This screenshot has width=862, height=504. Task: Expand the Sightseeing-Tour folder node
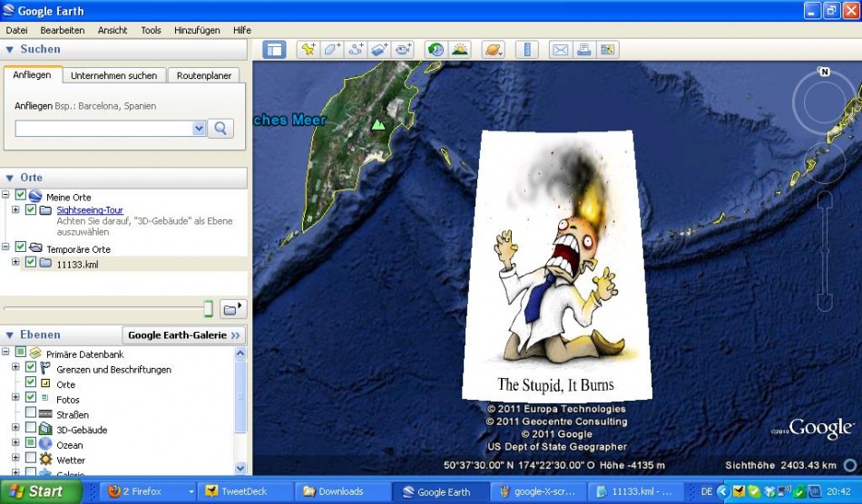(15, 210)
